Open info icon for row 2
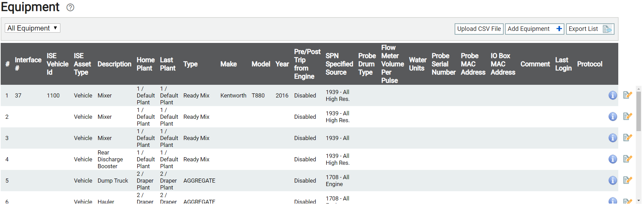Viewport: 644px width, 219px height. tap(613, 117)
